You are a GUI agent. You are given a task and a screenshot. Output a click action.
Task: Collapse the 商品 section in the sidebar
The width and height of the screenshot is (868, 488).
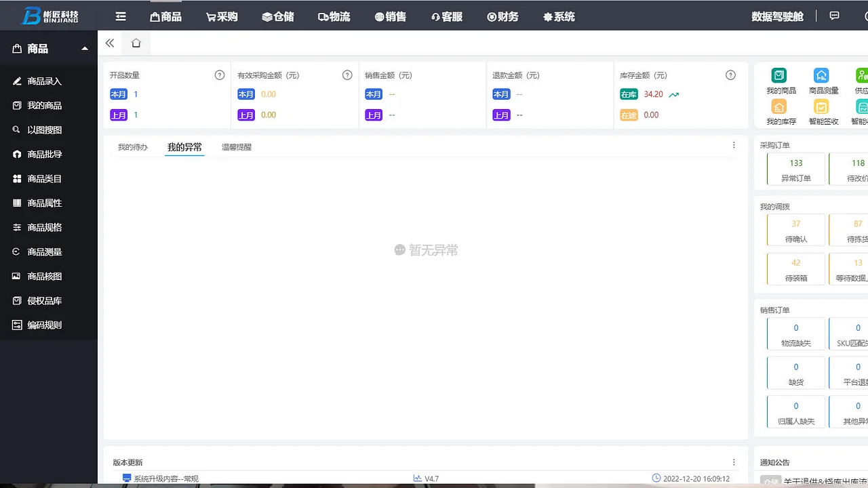tap(84, 48)
